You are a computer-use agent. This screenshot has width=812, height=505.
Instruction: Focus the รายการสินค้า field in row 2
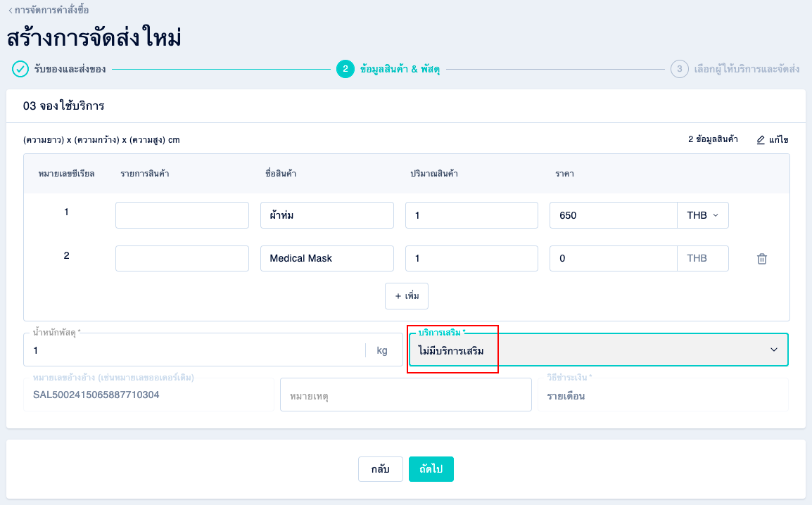click(182, 258)
